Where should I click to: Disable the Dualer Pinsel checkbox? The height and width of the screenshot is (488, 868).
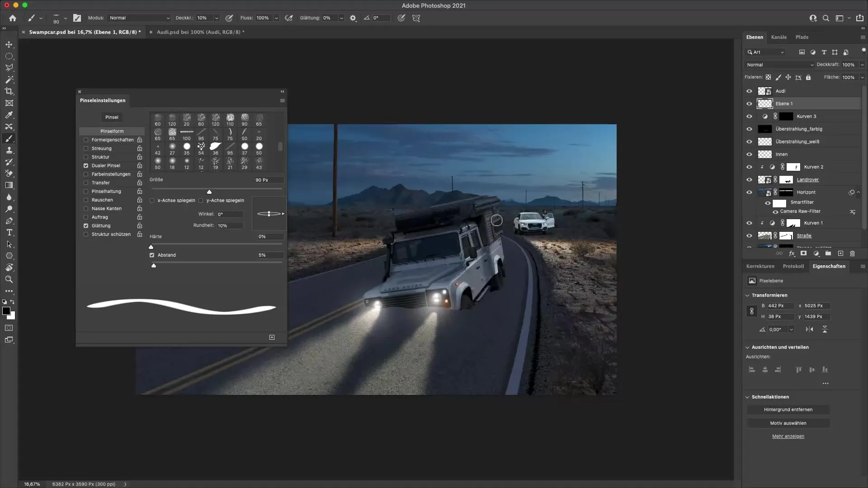pos(86,165)
